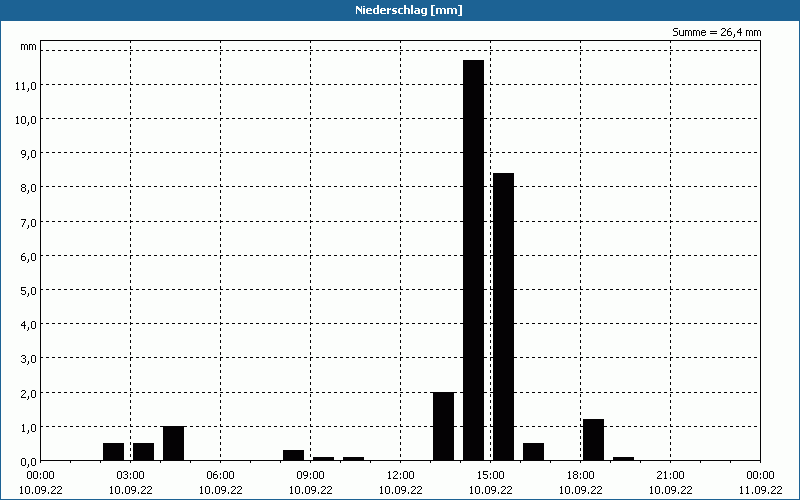Select the 7,0 y-axis label
This screenshot has height=500, width=800.
(x=28, y=222)
